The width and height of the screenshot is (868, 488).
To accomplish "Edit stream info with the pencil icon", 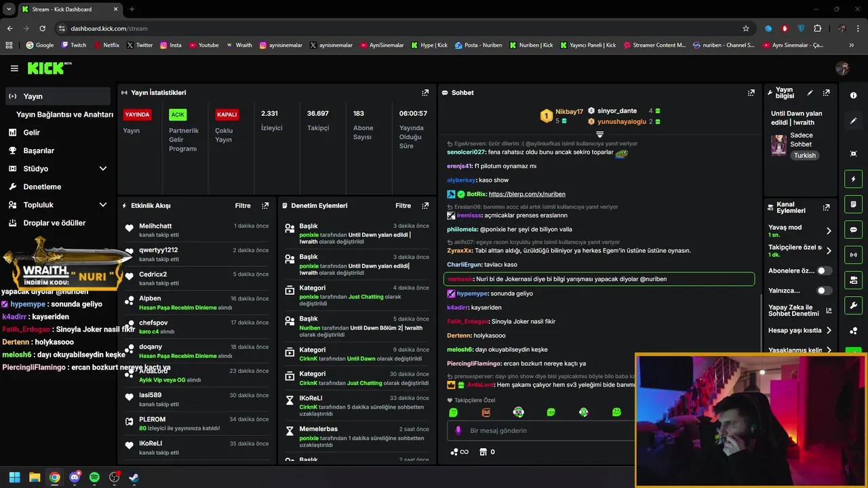I will click(x=810, y=93).
